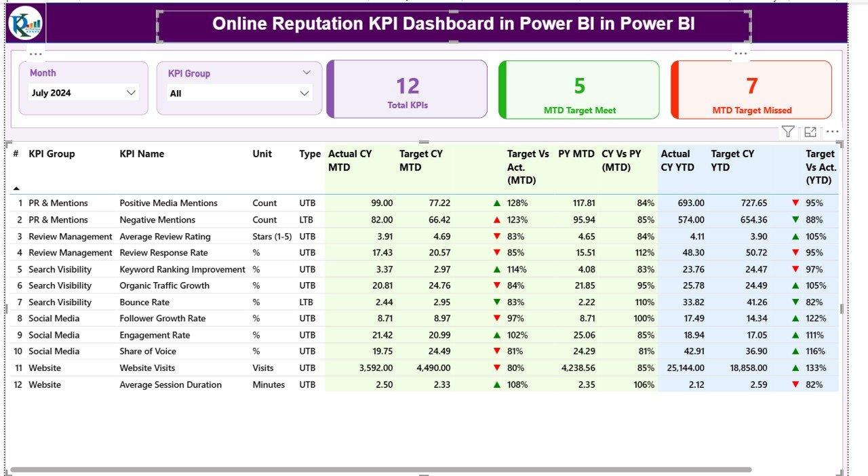Click the ellipsis above the MTD Target Missed card
868x476 pixels.
pyautogui.click(x=741, y=54)
